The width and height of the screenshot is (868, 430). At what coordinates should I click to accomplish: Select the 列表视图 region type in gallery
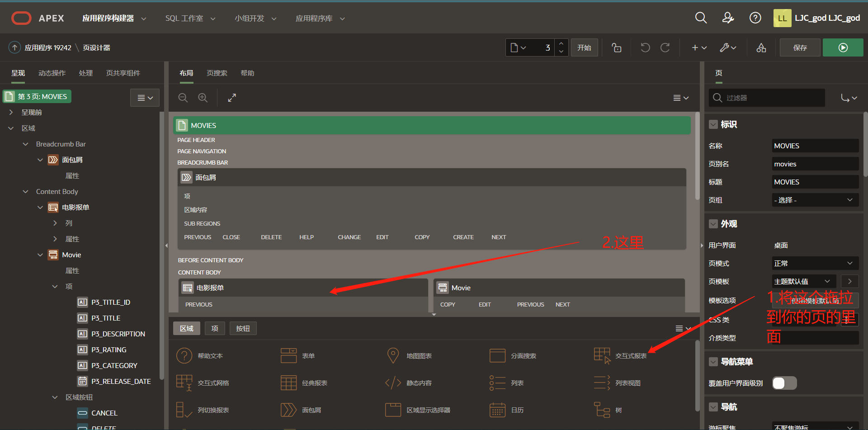617,383
